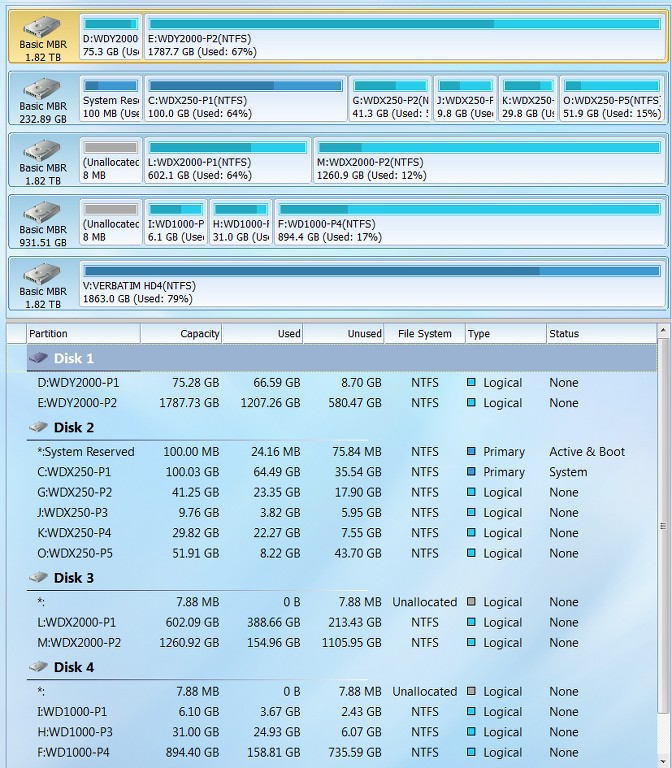This screenshot has height=768, width=672.
Task: Click the Disk 3 group icon in list
Action: pos(38,577)
